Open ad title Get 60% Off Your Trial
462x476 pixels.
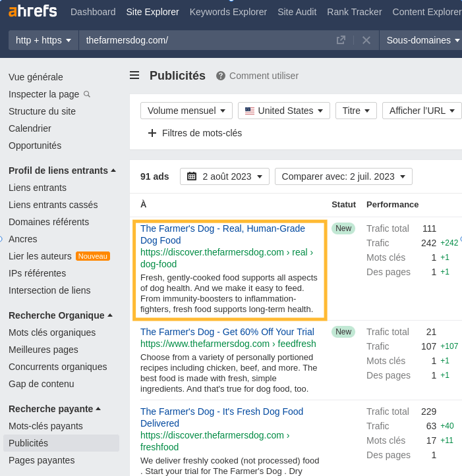[x=227, y=332]
